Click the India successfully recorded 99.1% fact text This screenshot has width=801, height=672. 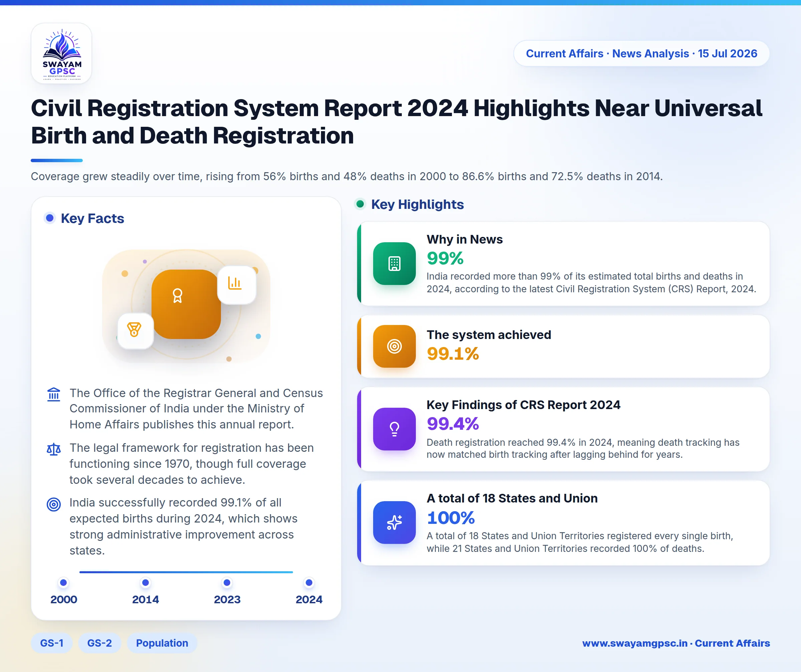coord(184,526)
